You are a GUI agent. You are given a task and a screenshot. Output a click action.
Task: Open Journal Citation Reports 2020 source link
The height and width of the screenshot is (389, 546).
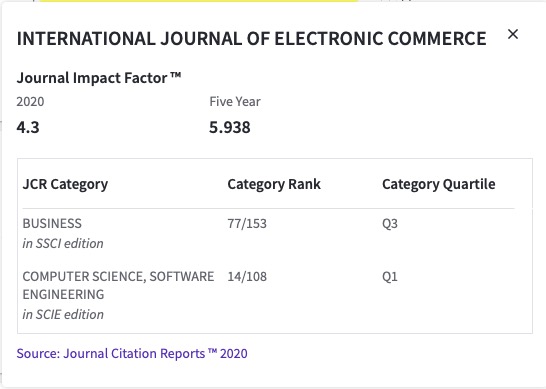[132, 353]
